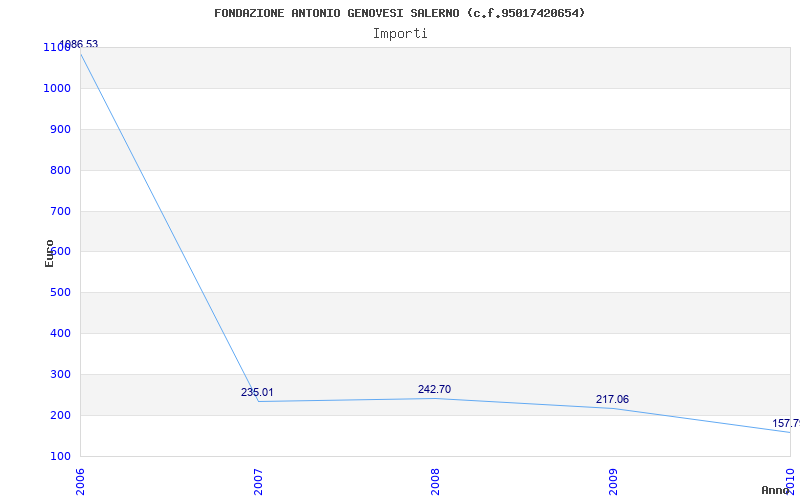Click the 1086.53 data label

(x=79, y=44)
